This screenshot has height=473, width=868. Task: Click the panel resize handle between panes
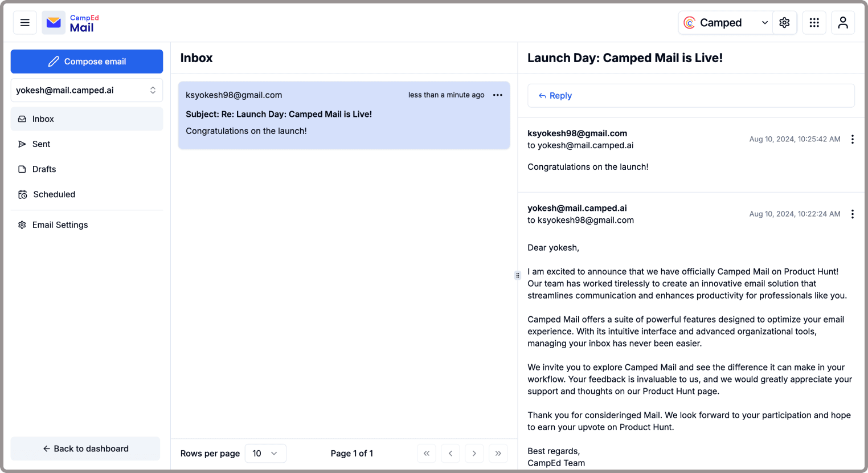(518, 275)
